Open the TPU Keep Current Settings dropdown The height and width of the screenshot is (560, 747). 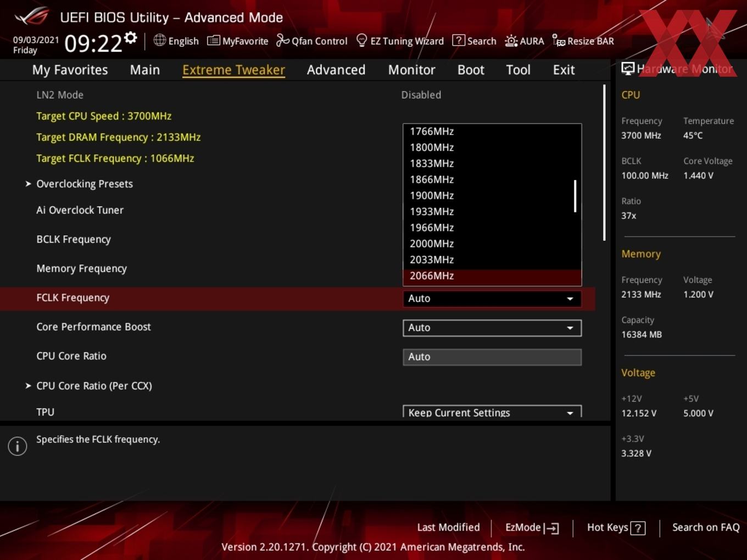492,412
